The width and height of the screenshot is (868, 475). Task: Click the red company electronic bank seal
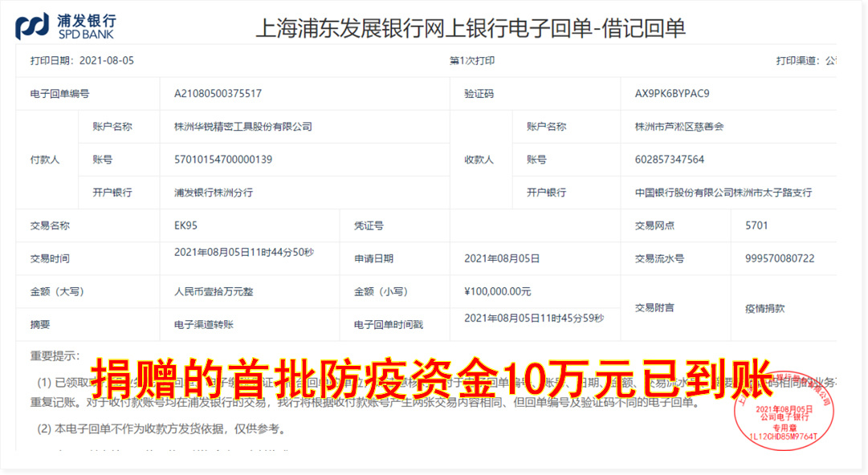(784, 410)
